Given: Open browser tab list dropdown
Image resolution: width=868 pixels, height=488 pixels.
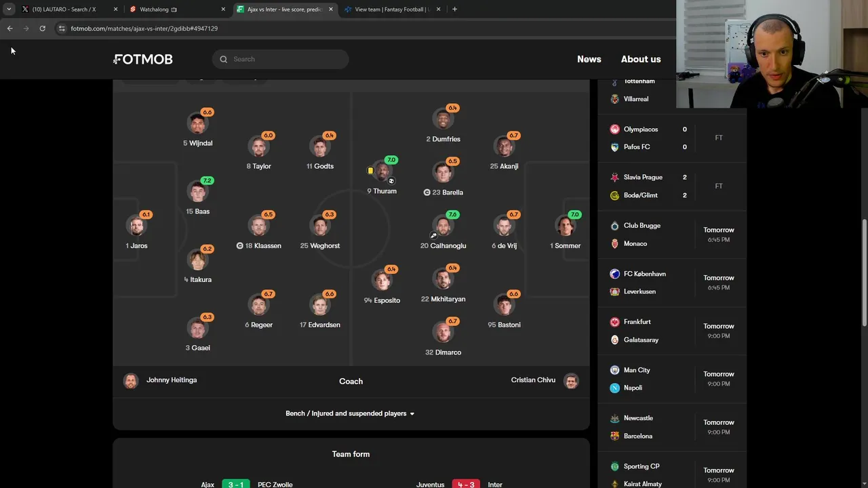Looking at the screenshot, I should click(x=9, y=9).
